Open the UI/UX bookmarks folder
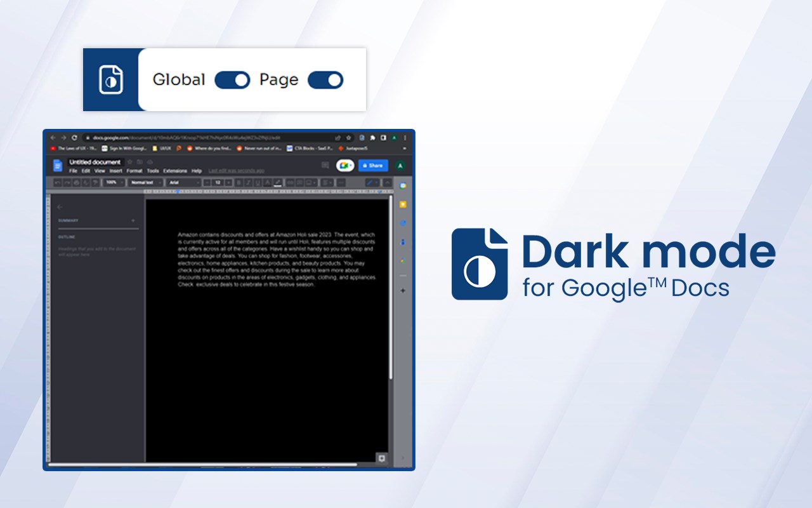 point(161,149)
